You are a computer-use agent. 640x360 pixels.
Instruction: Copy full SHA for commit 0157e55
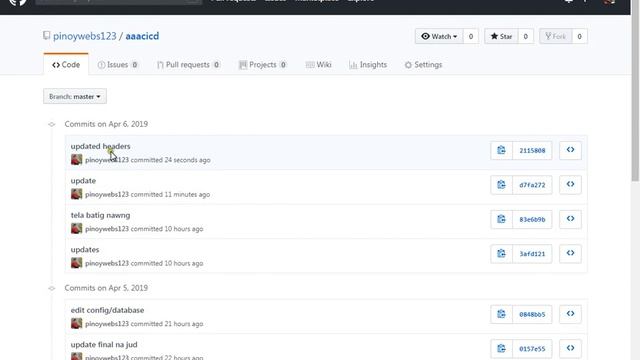coord(501,349)
